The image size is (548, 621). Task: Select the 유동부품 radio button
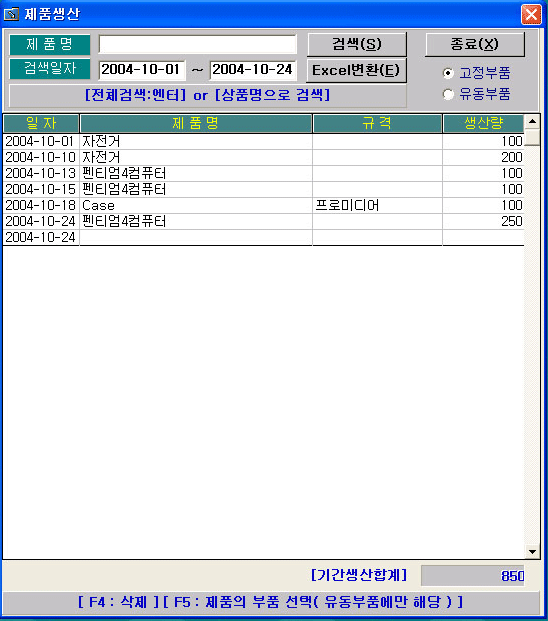(448, 94)
